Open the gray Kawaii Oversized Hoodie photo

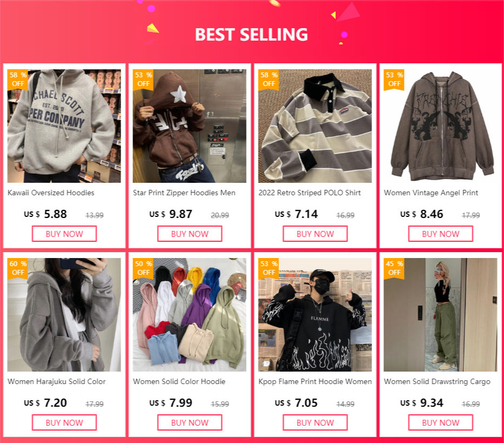(64, 126)
